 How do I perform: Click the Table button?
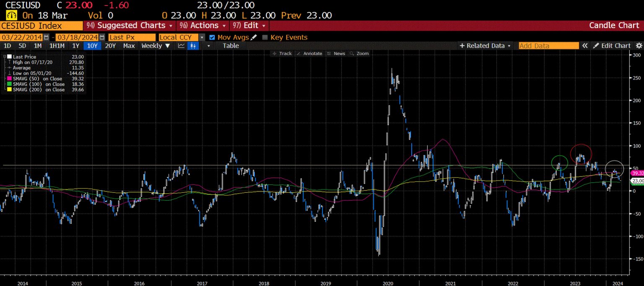coord(231,46)
